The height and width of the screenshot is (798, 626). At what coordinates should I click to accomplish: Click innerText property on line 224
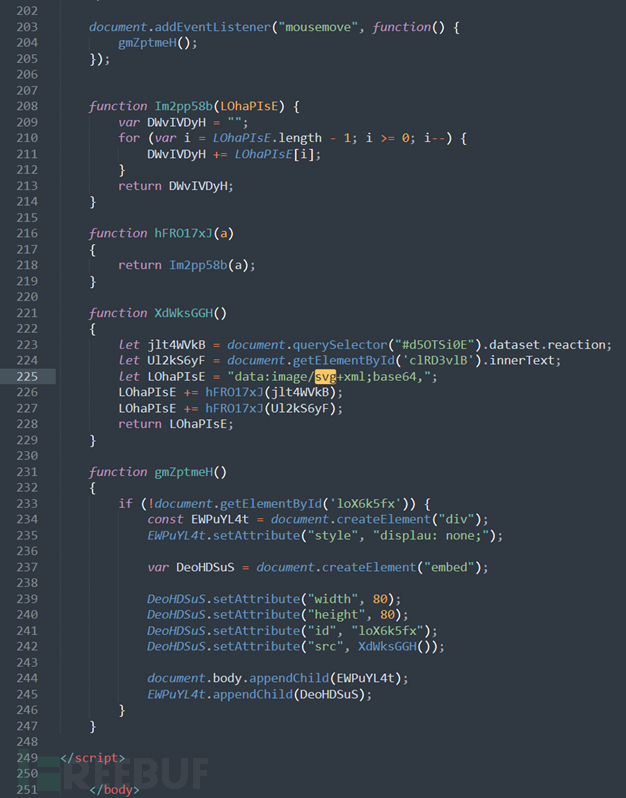pos(522,360)
